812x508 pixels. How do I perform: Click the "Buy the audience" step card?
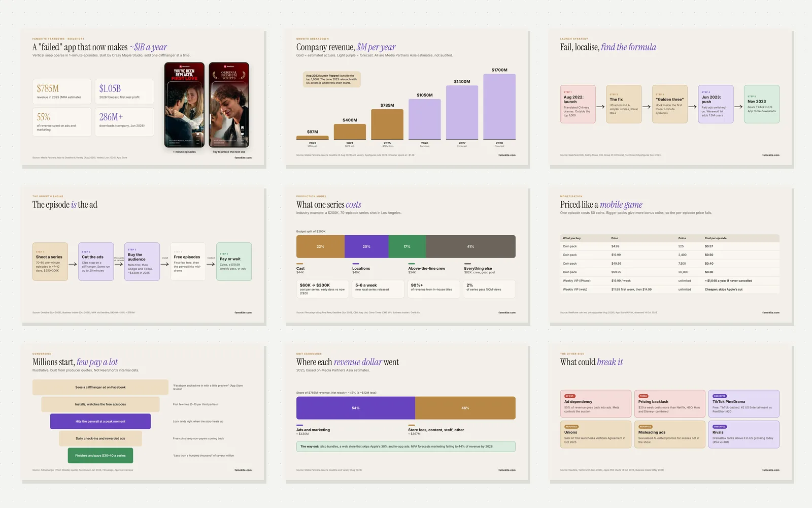click(142, 262)
